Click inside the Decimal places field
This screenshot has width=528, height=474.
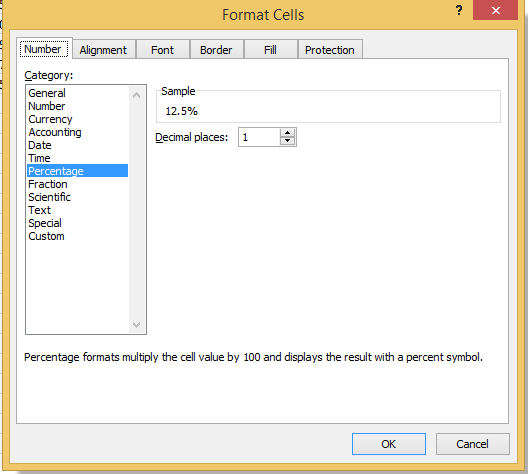click(259, 137)
